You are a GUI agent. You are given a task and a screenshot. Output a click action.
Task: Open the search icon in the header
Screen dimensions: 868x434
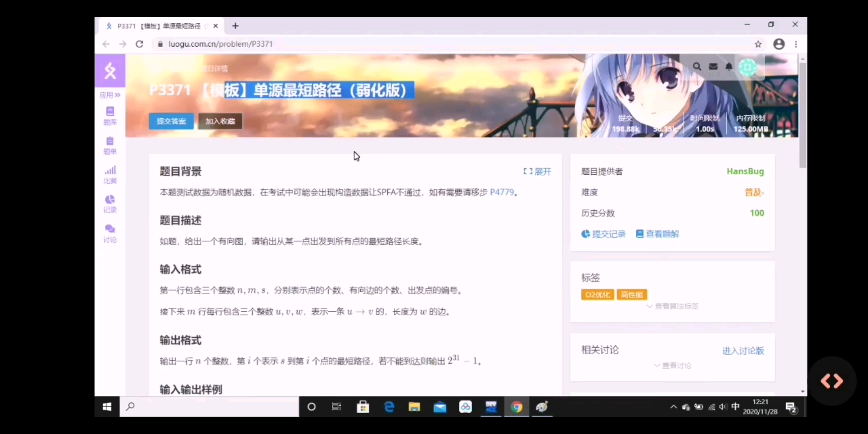pos(697,67)
